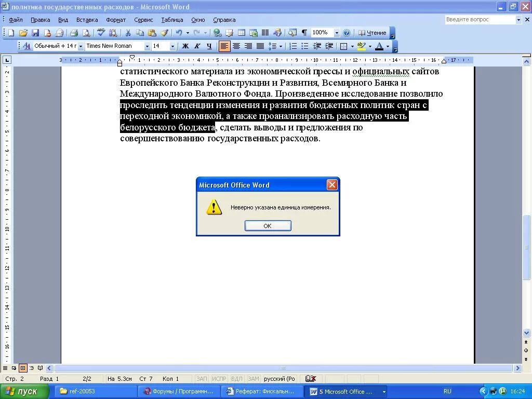Open the Styles and Formatting icon
The height and width of the screenshot is (399, 532).
(x=26, y=46)
